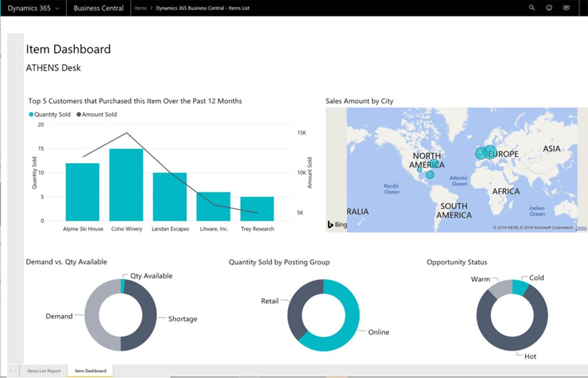Click next report page arrow

click(16, 370)
